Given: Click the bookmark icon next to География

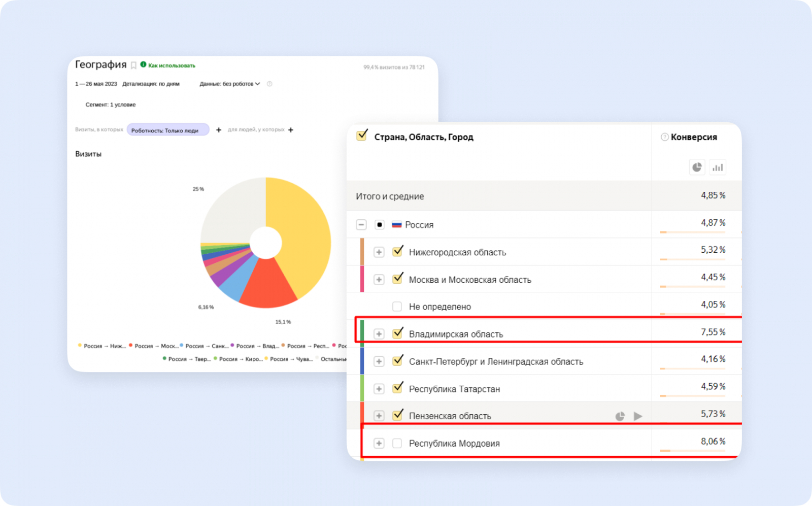Looking at the screenshot, I should coord(133,65).
